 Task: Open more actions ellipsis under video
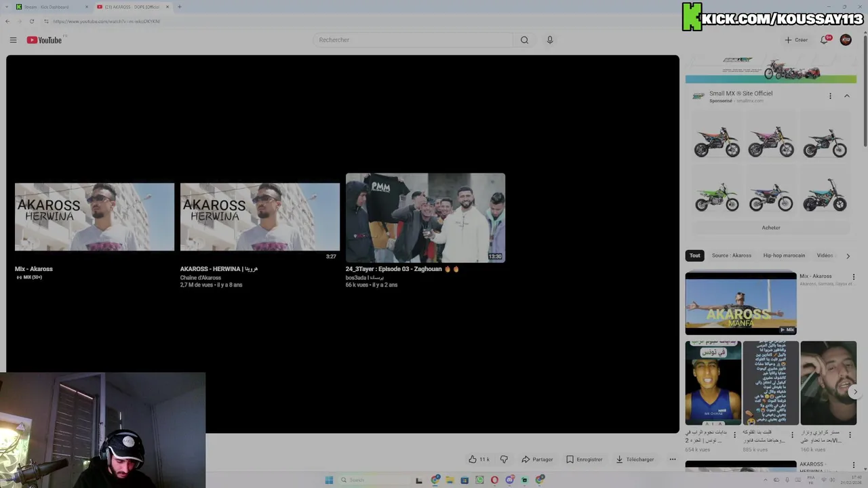[x=673, y=460]
